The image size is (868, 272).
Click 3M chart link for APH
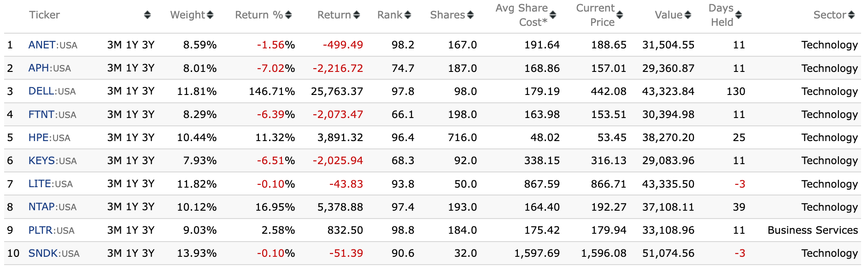[114, 68]
